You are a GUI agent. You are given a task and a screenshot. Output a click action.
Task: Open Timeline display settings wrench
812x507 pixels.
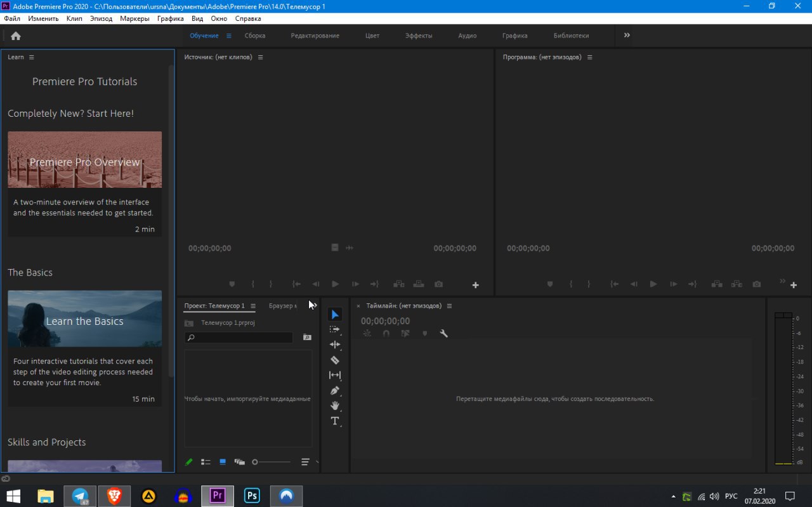coord(443,333)
